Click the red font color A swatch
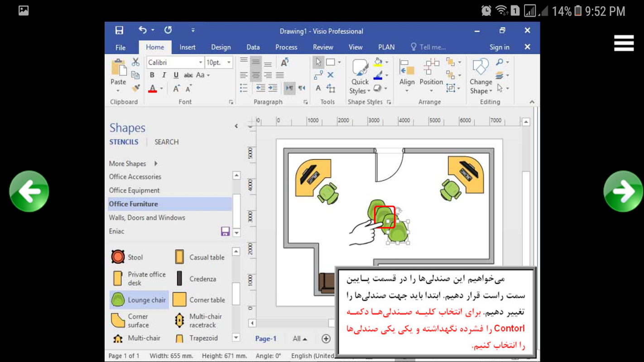The width and height of the screenshot is (644, 362). 153,89
